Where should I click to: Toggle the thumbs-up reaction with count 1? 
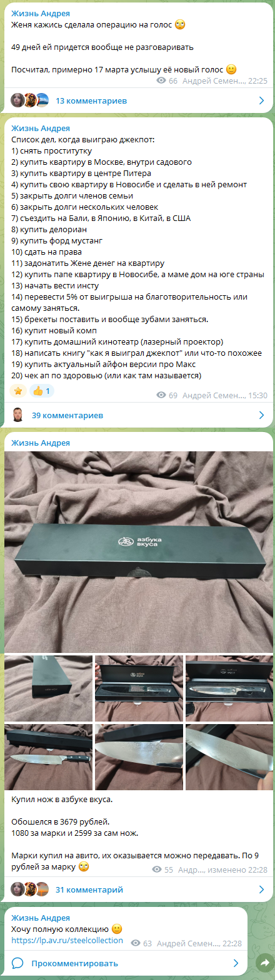[41, 391]
